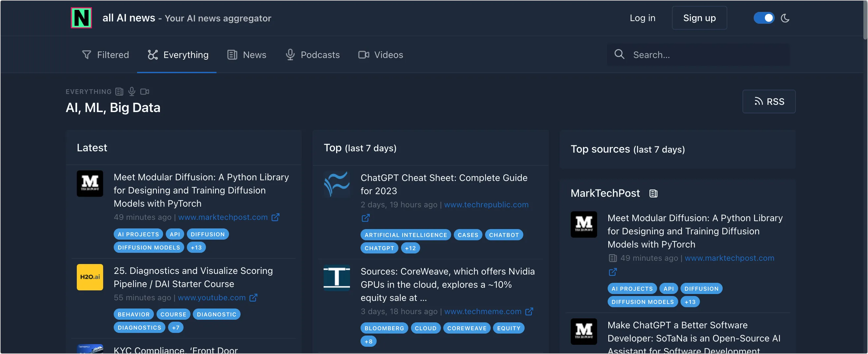
Task: Click the Sign up button
Action: 700,18
